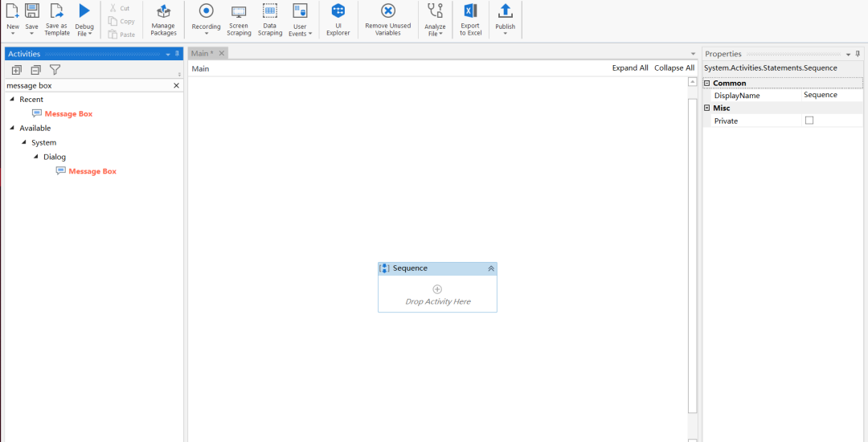The image size is (868, 442).
Task: Pin the Properties panel
Action: (x=858, y=54)
